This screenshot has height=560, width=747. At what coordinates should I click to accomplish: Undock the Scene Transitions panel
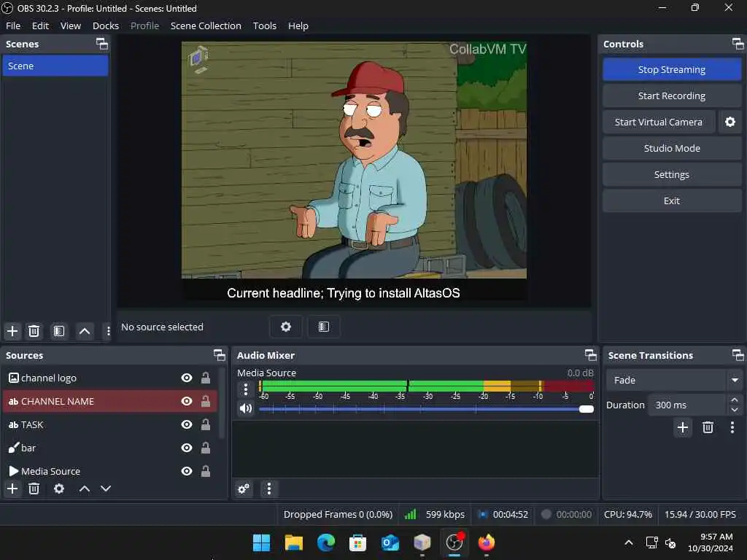pyautogui.click(x=738, y=355)
